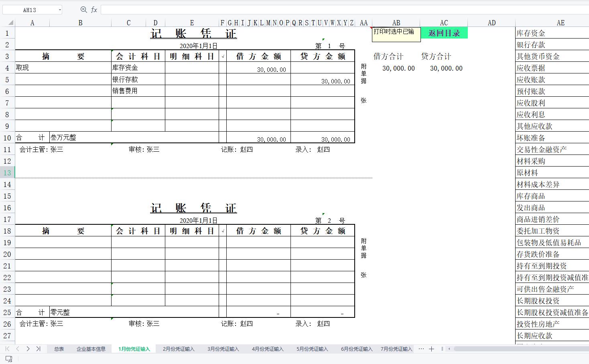589x364 pixels.
Task: Select 委托加工物资 in the account list
Action: (x=552, y=231)
